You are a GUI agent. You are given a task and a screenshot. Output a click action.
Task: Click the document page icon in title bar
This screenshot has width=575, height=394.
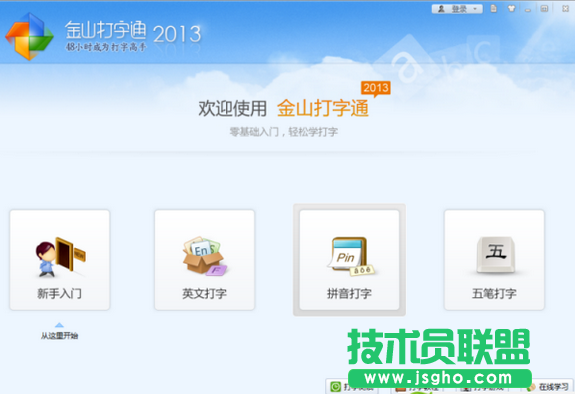494,8
